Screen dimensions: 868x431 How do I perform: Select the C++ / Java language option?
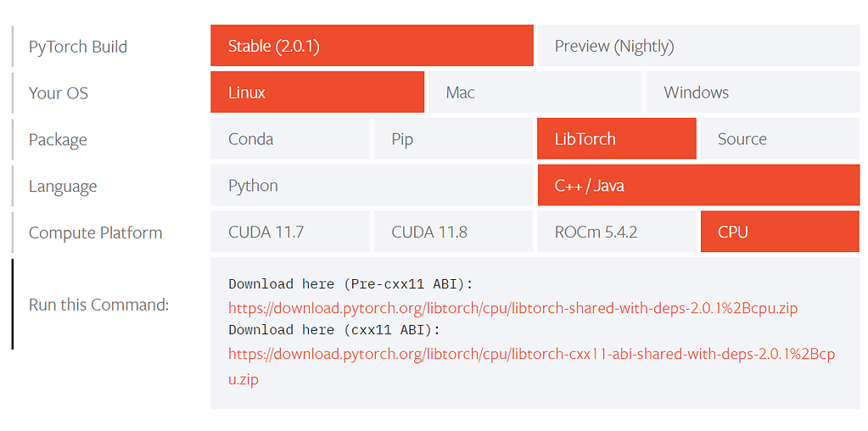698,186
